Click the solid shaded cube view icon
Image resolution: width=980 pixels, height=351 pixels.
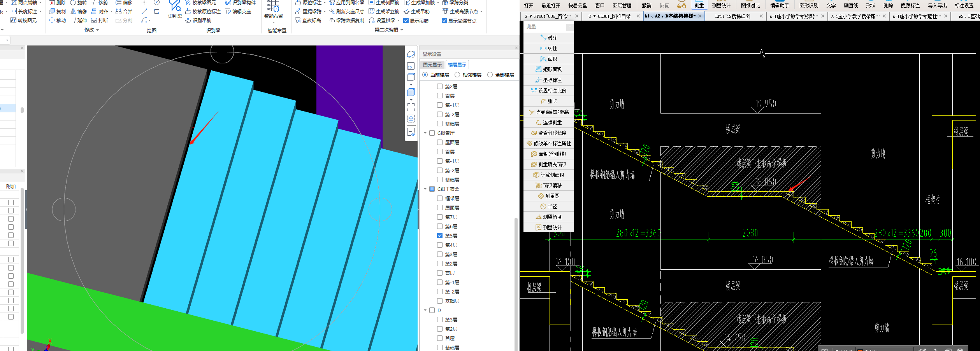click(411, 92)
